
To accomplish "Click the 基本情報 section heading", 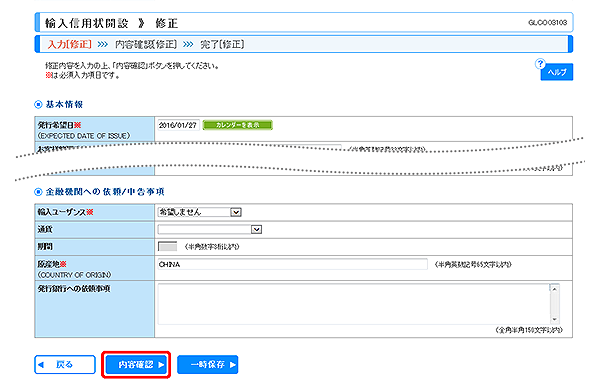I will pos(64,104).
